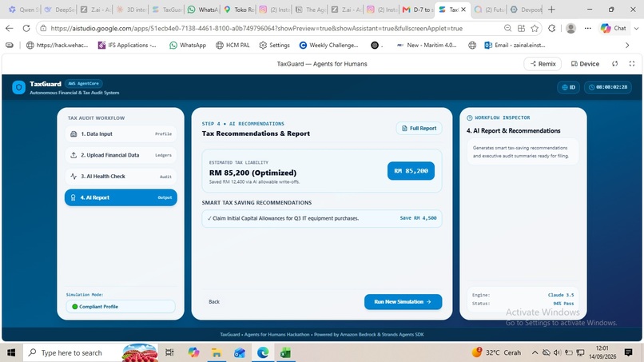Screen dimensions: 644x362
Task: Open the hack.wehac bookmark
Action: (x=57, y=46)
